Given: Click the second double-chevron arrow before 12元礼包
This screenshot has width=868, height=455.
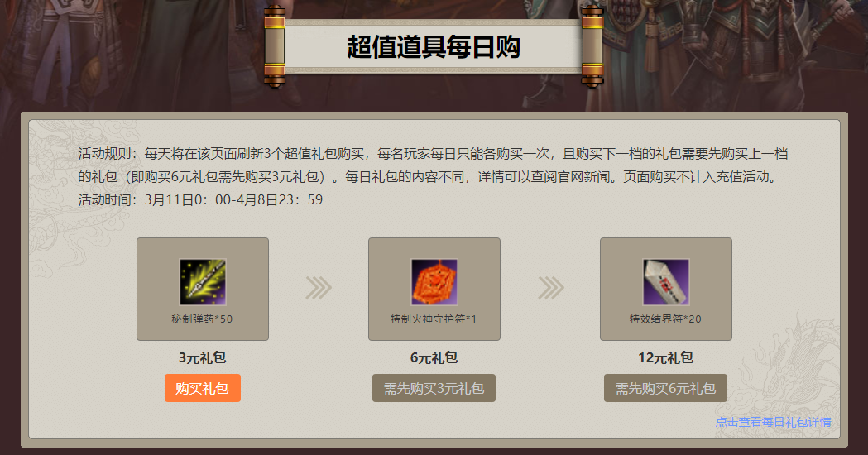Looking at the screenshot, I should point(551,288).
